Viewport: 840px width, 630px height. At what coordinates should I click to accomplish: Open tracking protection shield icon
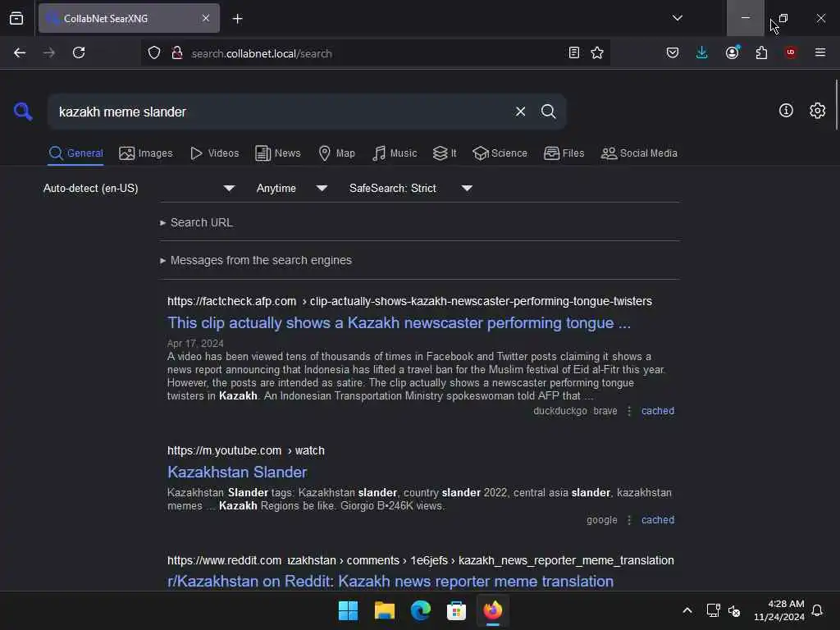pyautogui.click(x=154, y=52)
